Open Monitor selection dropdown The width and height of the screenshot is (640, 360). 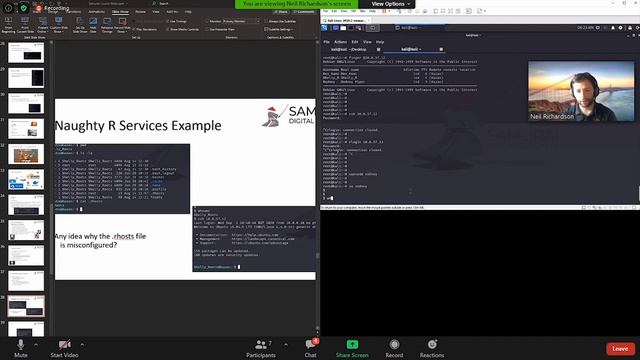click(x=241, y=21)
